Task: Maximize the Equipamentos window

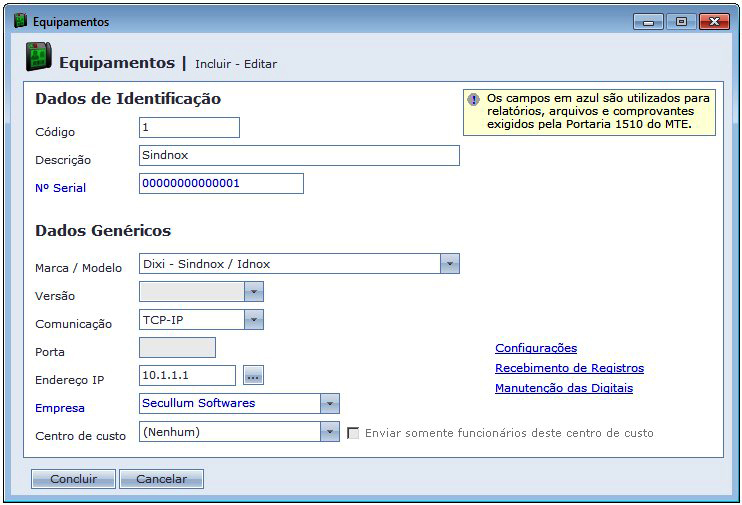Action: 681,22
